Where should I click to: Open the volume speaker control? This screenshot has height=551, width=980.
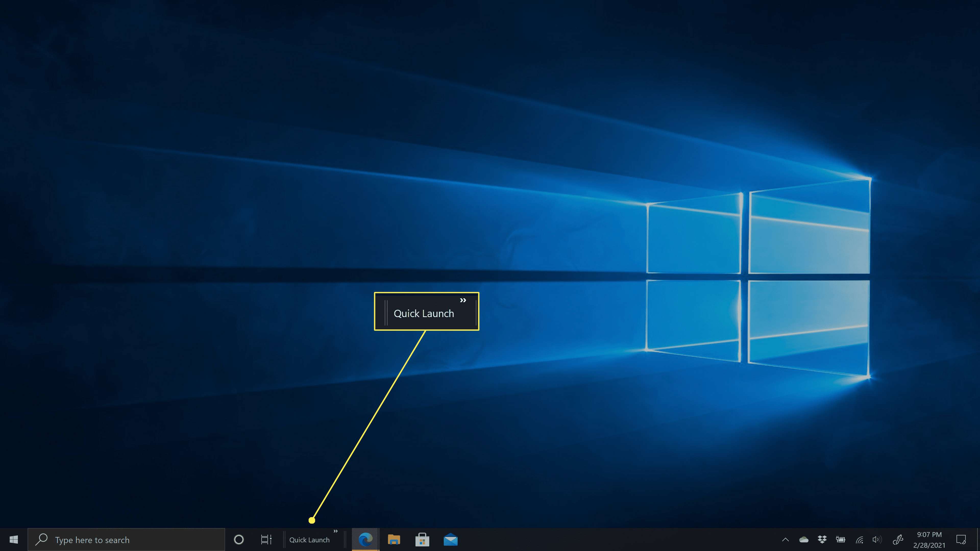tap(877, 540)
